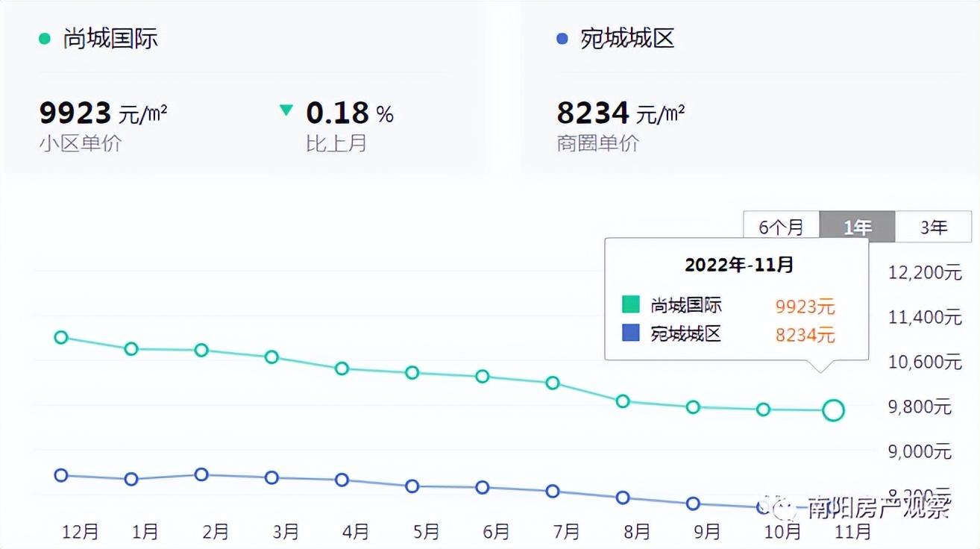
Task: Click 宛城城区 blue data point for 5月
Action: (412, 486)
